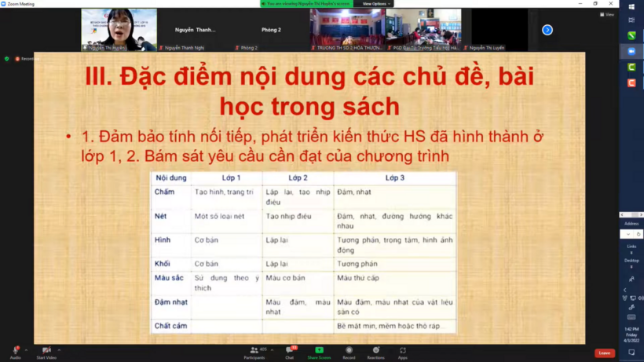
Task: Start recording with the Record icon
Action: [x=349, y=350]
